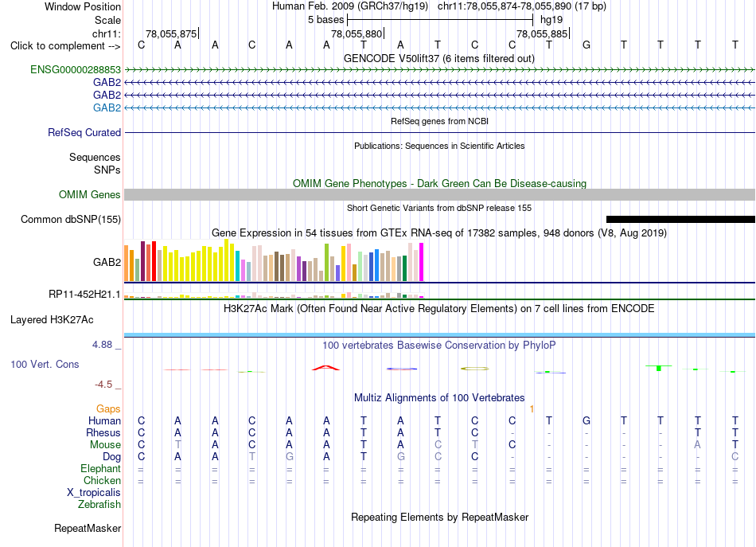This screenshot has height=547, width=756.
Task: Click the Scale label
Action: [x=107, y=20]
